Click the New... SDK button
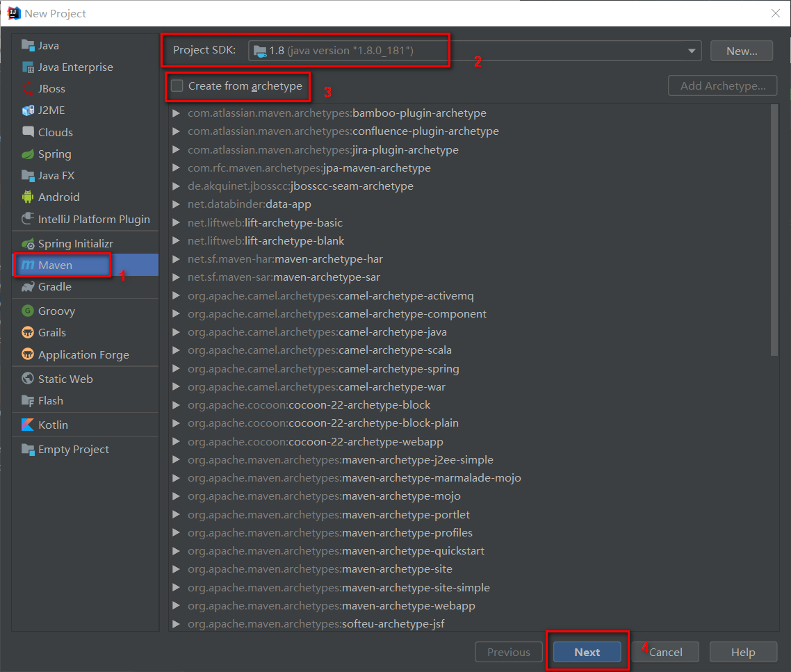791x672 pixels. (742, 51)
